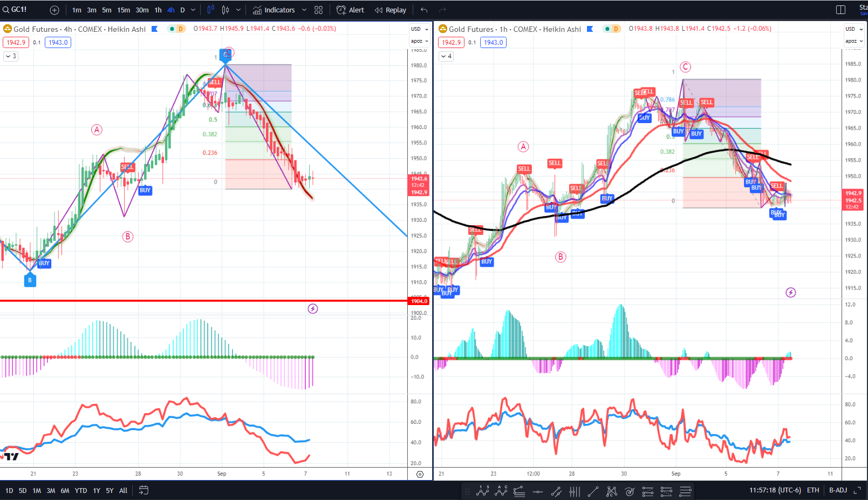Image resolution: width=868 pixels, height=500 pixels.
Task: Select the Elliott correction wave ABC tool
Action: click(x=501, y=491)
